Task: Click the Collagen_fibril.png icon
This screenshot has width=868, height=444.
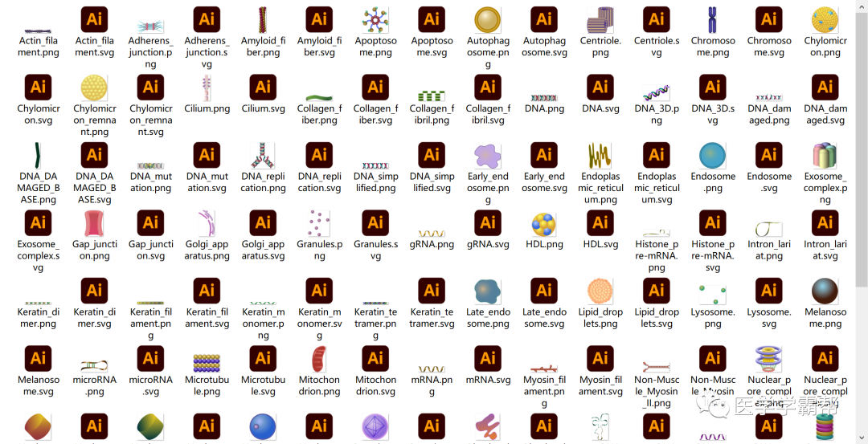Action: [x=432, y=95]
